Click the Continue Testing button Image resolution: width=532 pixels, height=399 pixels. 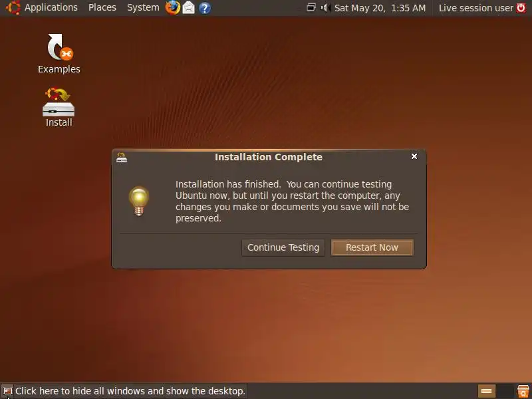coord(283,247)
